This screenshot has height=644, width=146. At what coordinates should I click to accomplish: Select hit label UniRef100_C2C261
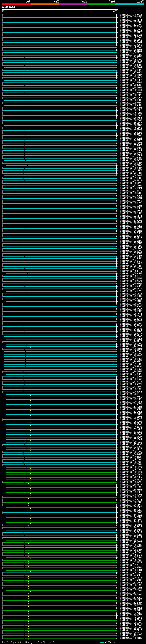click(131, 369)
